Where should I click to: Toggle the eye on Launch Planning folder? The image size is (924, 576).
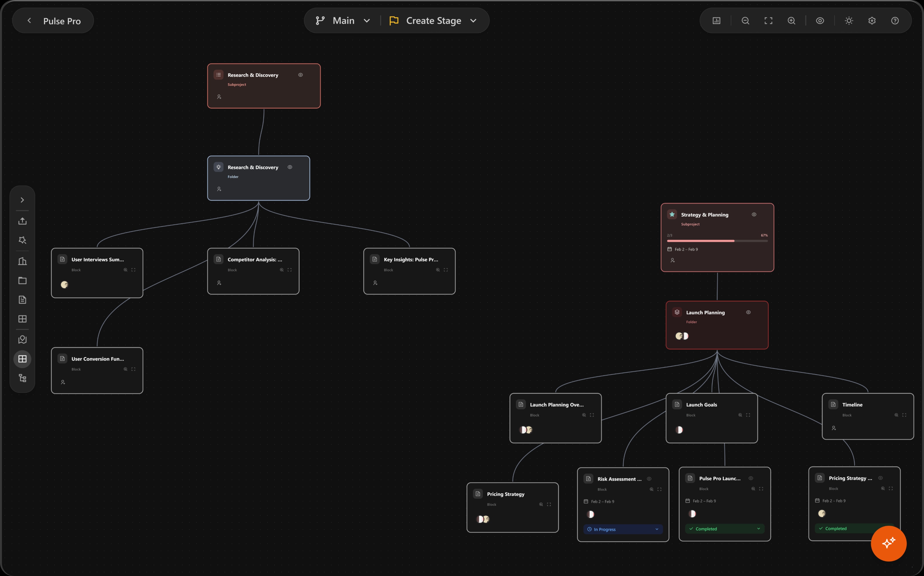748,312
